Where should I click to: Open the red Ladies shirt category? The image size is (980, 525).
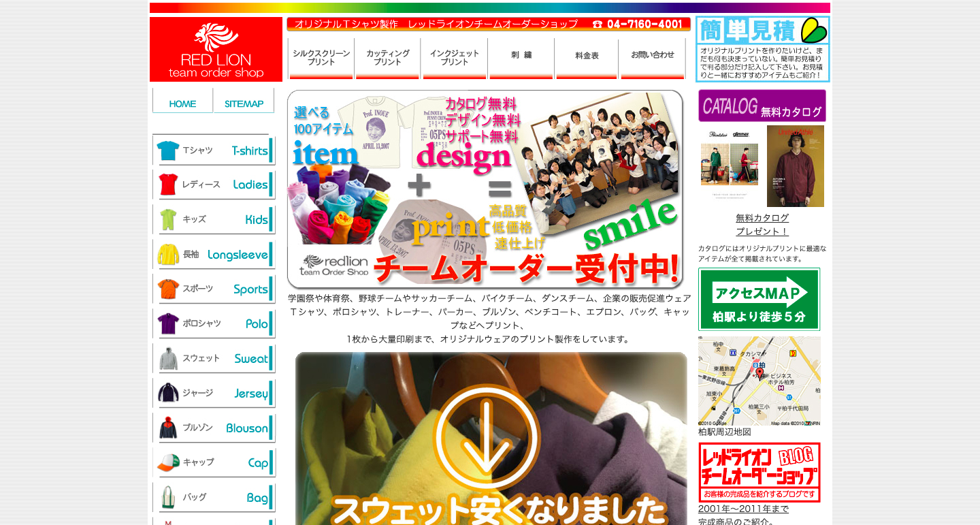(x=168, y=185)
